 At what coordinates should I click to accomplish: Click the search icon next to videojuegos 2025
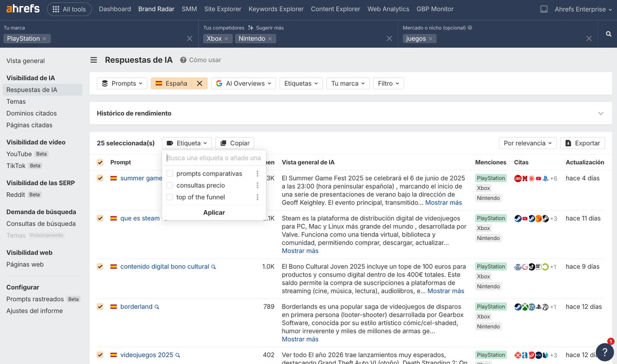coord(177,355)
